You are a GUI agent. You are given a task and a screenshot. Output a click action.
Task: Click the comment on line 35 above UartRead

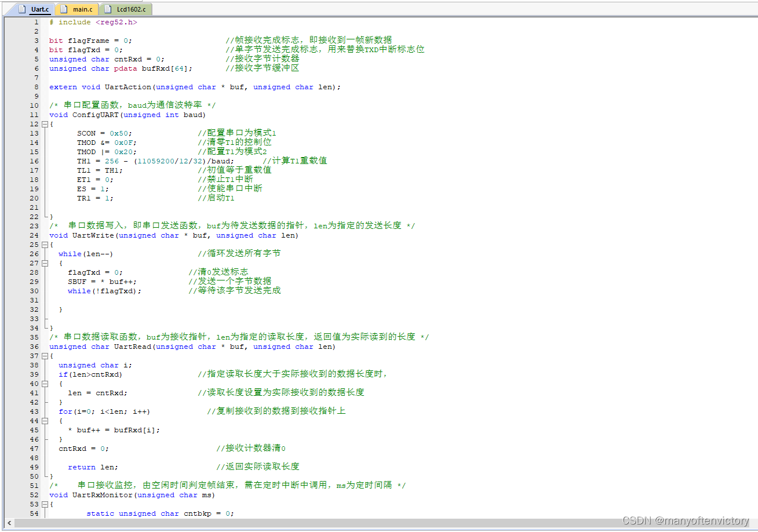239,337
